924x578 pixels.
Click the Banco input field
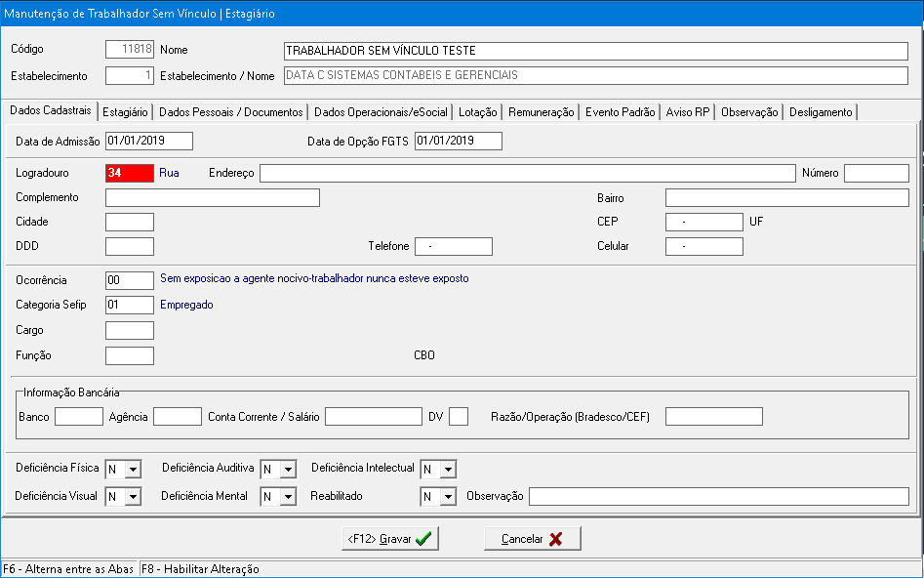point(79,416)
